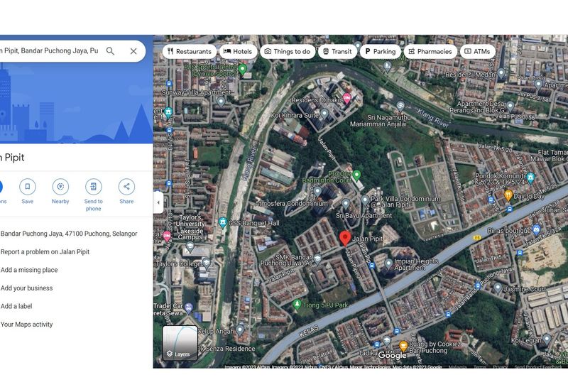Click the search magnifier icon
This screenshot has height=392, width=568.
(x=110, y=51)
